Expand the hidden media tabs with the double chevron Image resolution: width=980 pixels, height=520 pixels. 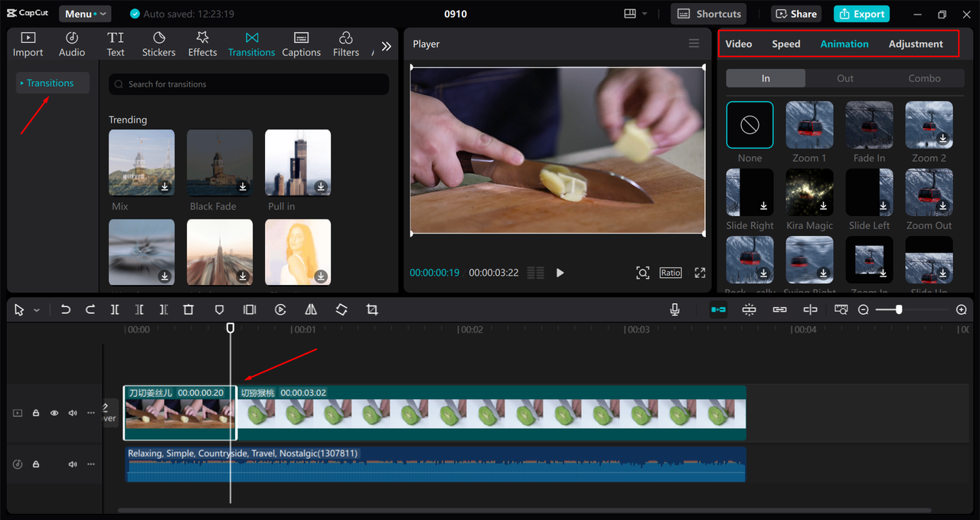(x=386, y=46)
